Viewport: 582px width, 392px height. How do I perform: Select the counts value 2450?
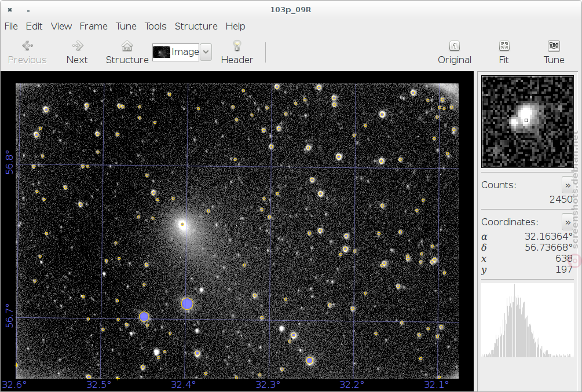pos(561,199)
